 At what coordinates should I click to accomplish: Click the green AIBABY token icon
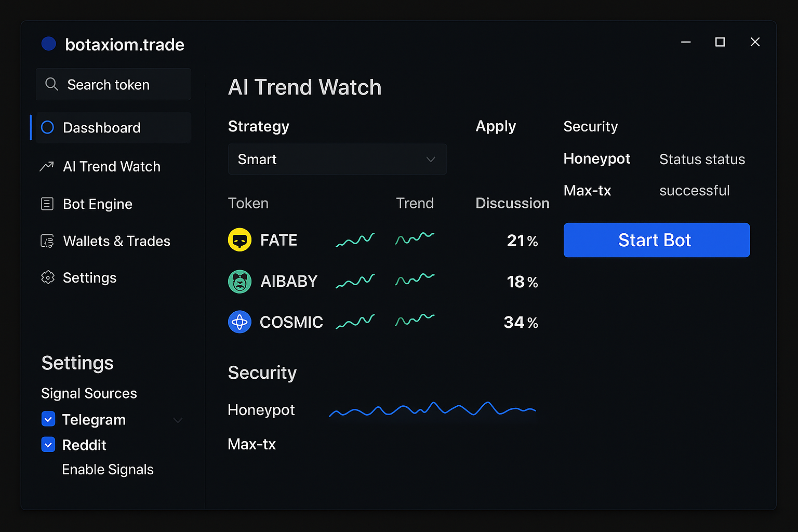[x=240, y=282]
